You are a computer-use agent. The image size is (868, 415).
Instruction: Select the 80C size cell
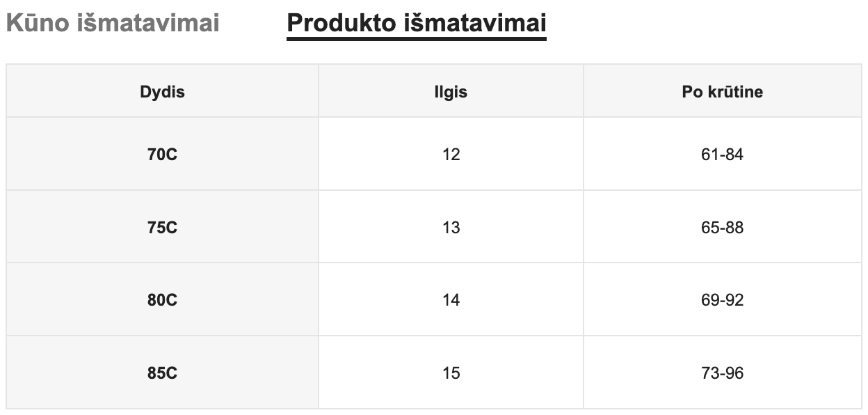tap(162, 300)
